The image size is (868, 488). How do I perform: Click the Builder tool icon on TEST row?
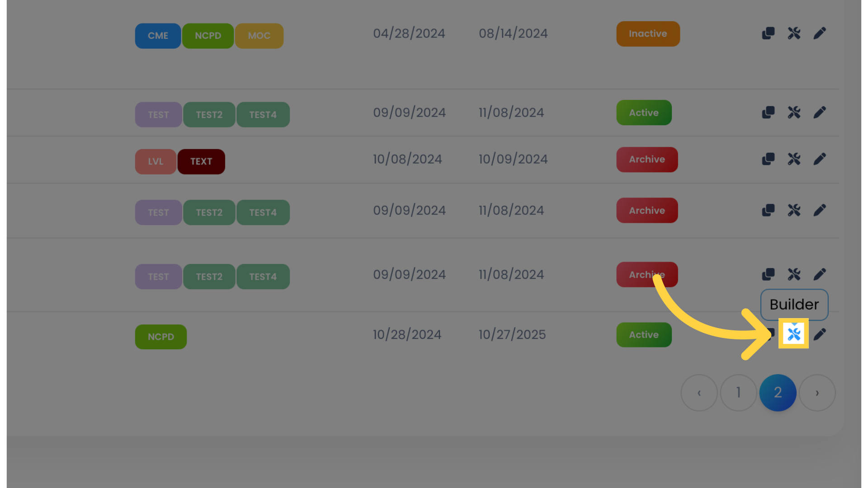point(794,113)
